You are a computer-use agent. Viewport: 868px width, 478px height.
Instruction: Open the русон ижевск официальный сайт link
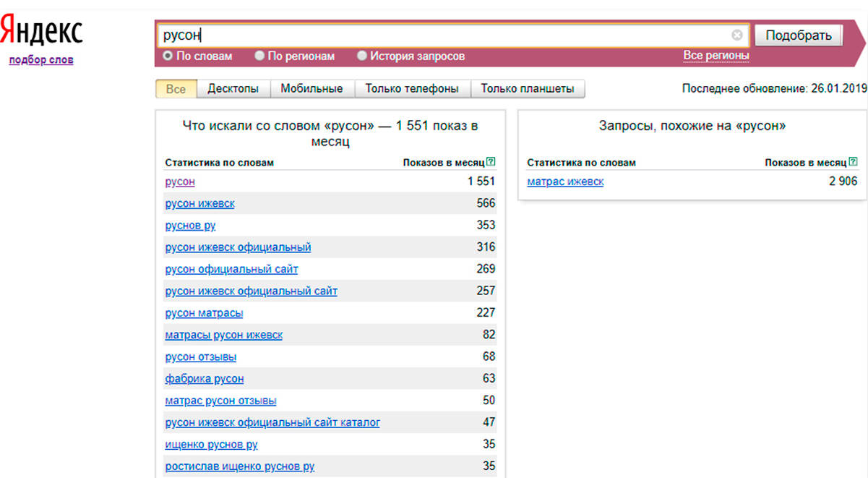(251, 291)
